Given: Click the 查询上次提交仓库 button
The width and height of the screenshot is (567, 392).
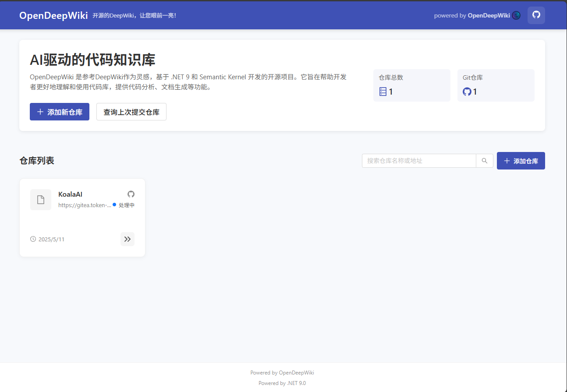Looking at the screenshot, I should [x=131, y=112].
